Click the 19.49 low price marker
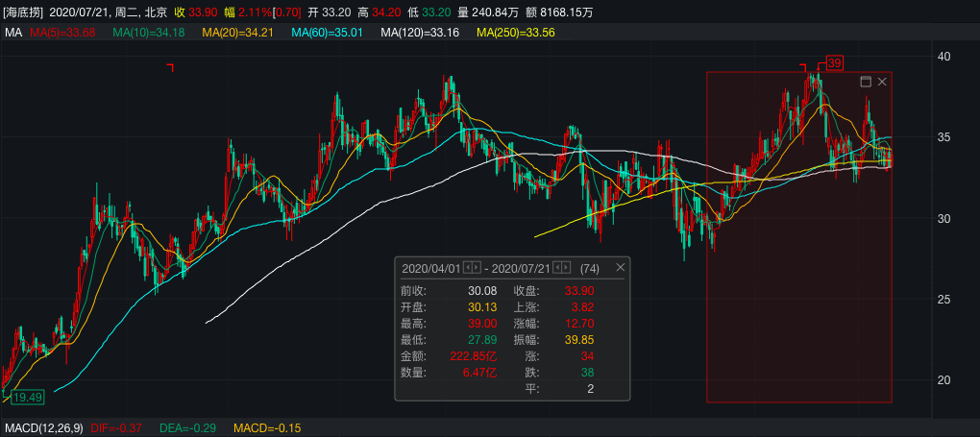Image resolution: width=980 pixels, height=437 pixels. pyautogui.click(x=28, y=397)
